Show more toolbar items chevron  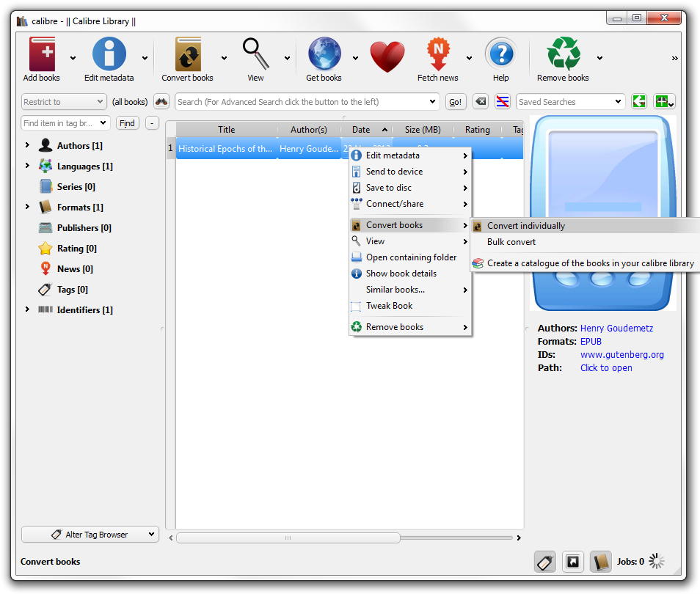point(674,58)
